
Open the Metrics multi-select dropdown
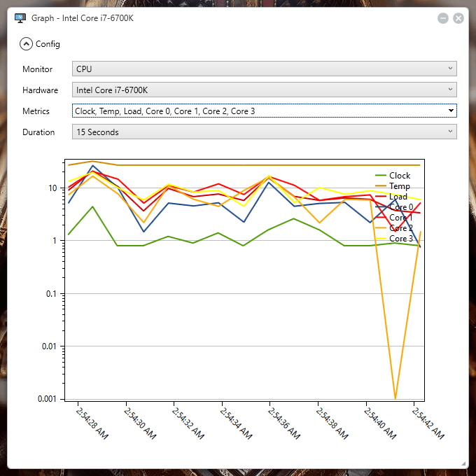click(264, 111)
